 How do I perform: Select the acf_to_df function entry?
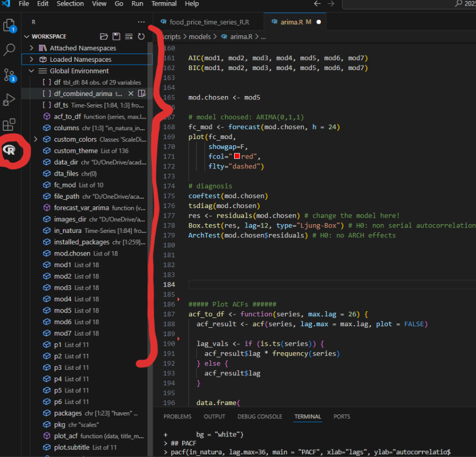pos(88,116)
